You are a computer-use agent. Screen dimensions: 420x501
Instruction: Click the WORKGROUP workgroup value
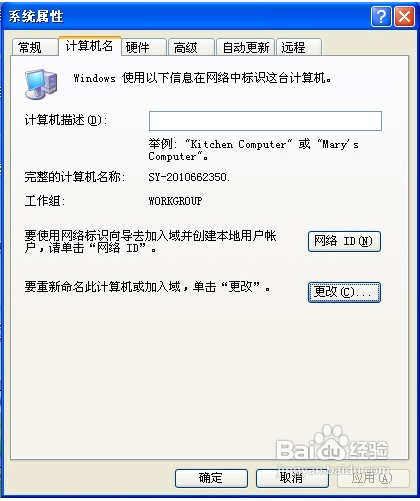tap(175, 201)
